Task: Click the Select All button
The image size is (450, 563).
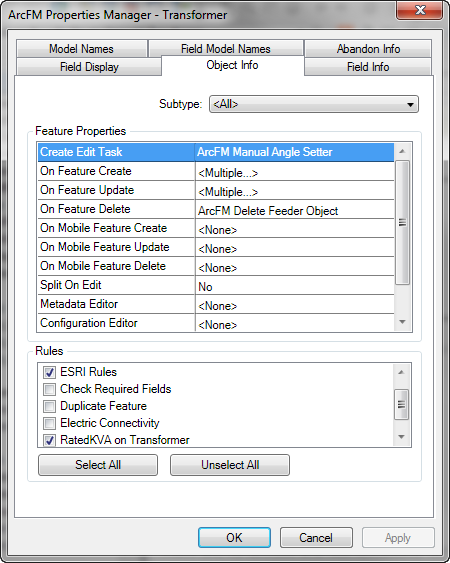Action: tap(98, 465)
